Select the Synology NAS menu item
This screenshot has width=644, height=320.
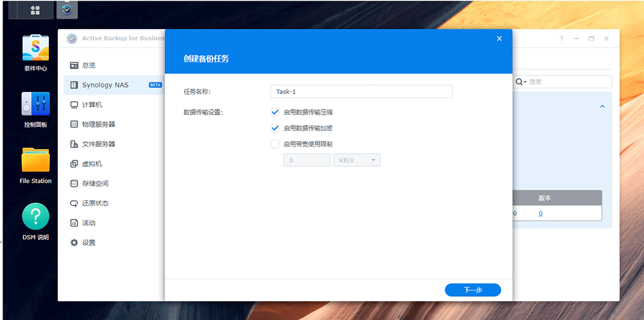114,85
